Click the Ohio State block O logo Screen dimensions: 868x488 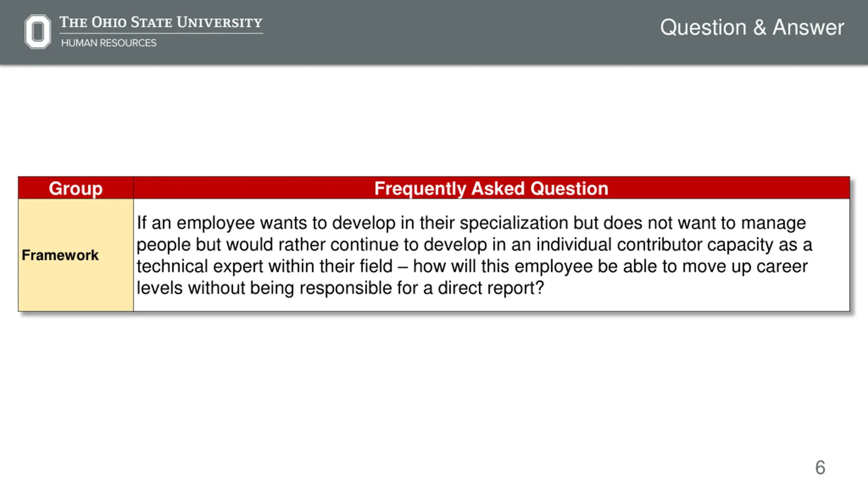pos(38,32)
